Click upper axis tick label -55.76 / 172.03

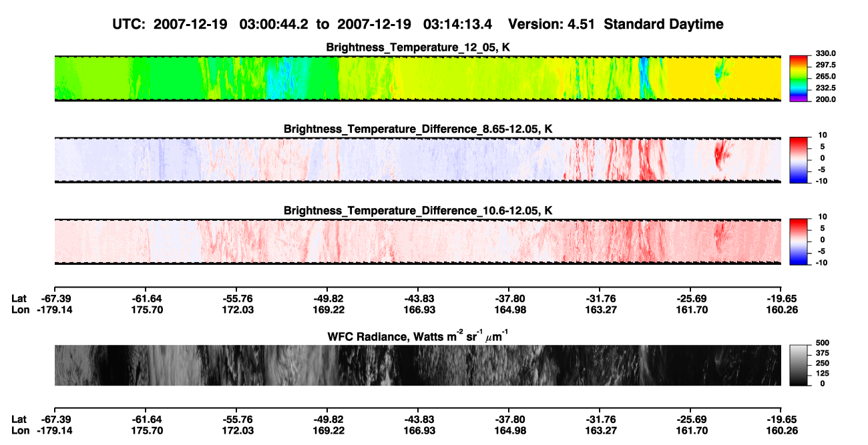point(236,304)
